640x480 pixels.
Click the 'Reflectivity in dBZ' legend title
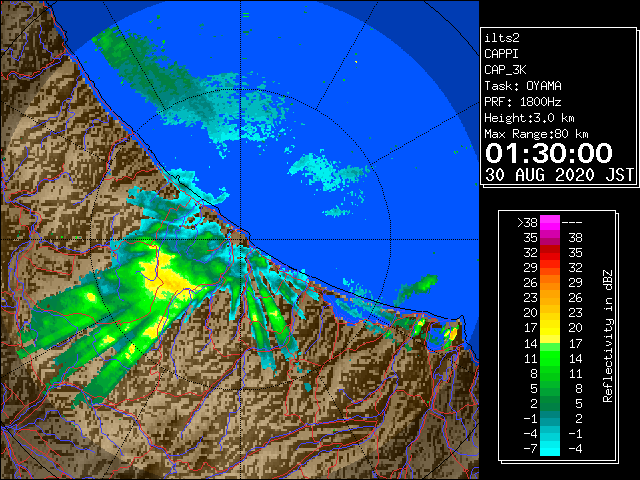click(607, 336)
